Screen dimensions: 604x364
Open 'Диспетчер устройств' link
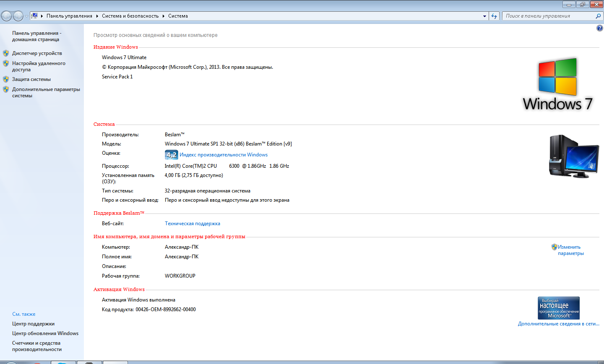[37, 53]
